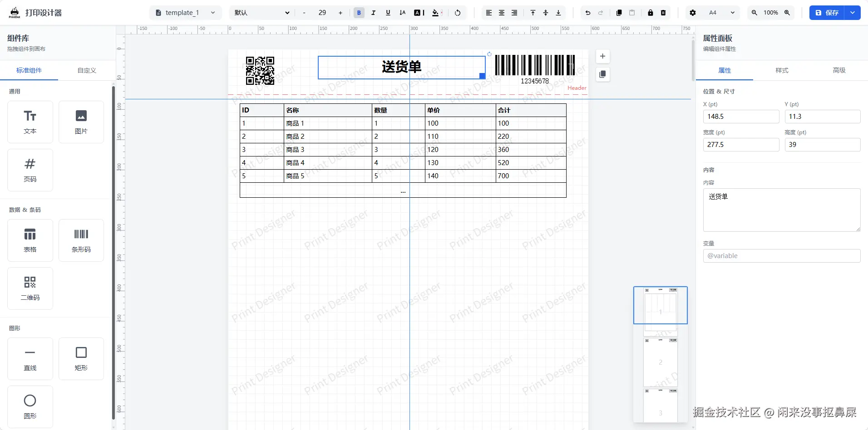
Task: Align text right
Action: click(514, 13)
